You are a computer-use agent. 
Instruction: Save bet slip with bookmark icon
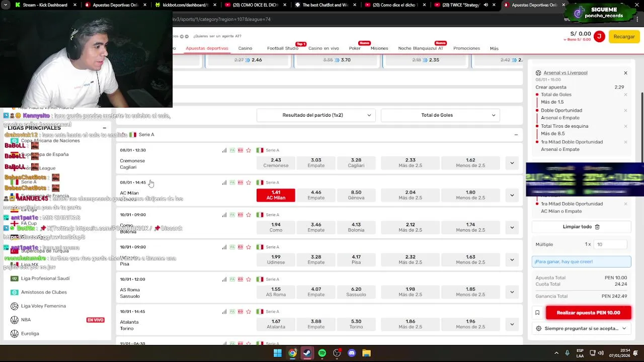(x=537, y=313)
